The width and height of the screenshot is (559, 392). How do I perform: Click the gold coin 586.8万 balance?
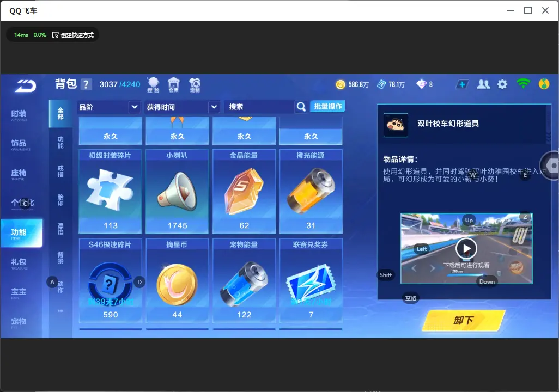(x=352, y=84)
